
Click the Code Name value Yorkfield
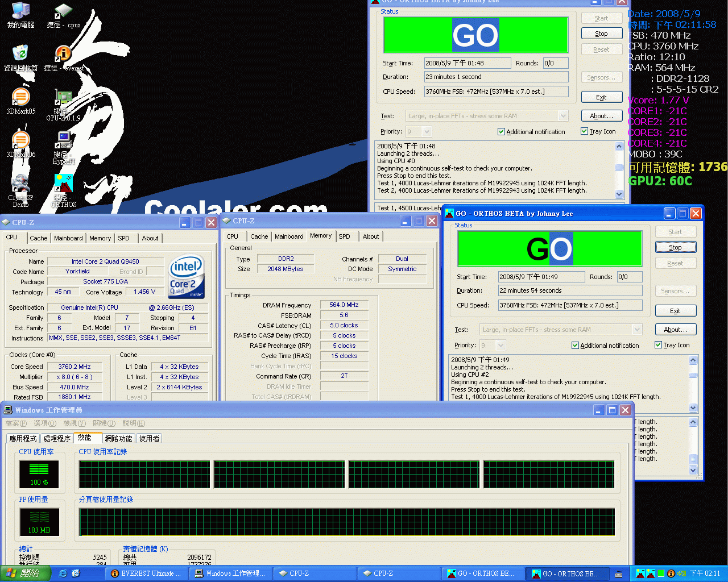coord(77,272)
